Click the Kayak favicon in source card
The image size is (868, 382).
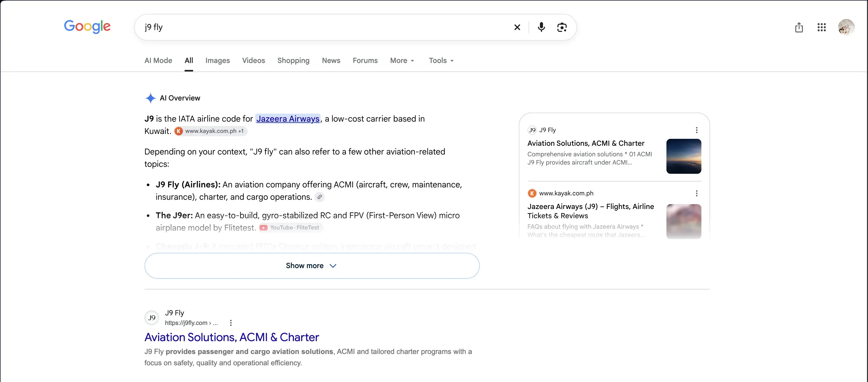coord(532,193)
